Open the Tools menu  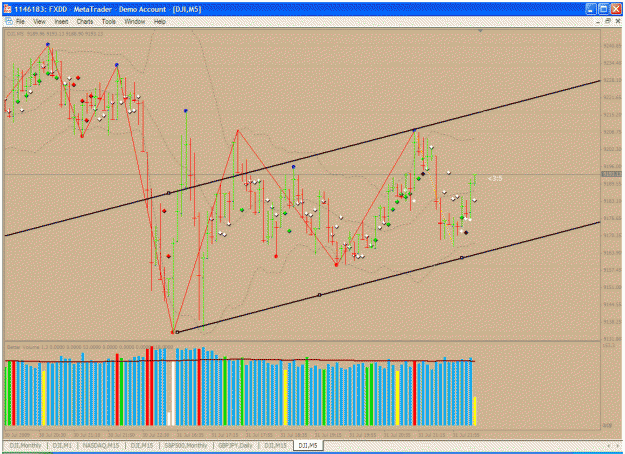pos(108,22)
